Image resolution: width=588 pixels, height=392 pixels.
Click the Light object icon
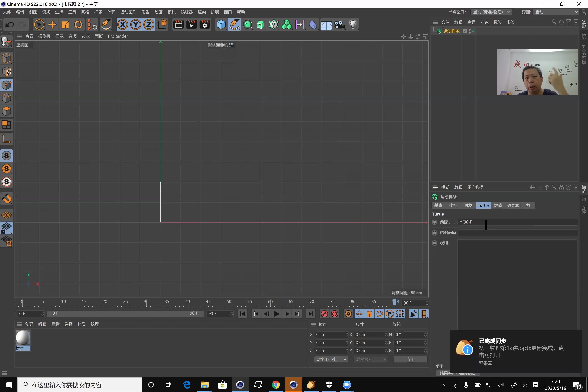pos(352,24)
